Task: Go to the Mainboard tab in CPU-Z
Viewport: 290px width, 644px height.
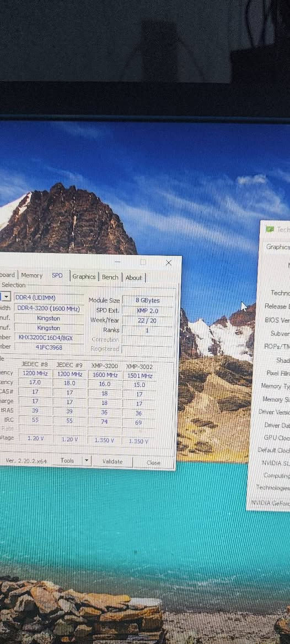Action: click(8, 275)
